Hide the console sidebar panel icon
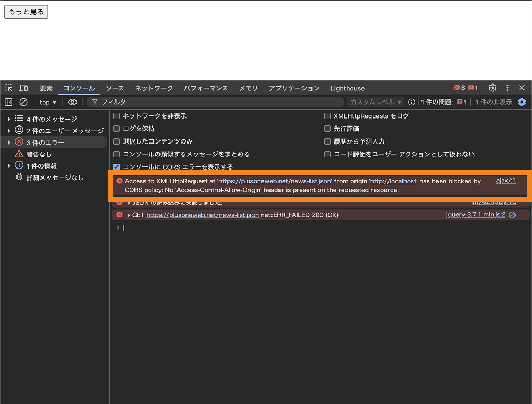Screen dimensions: 532x404 (9, 102)
